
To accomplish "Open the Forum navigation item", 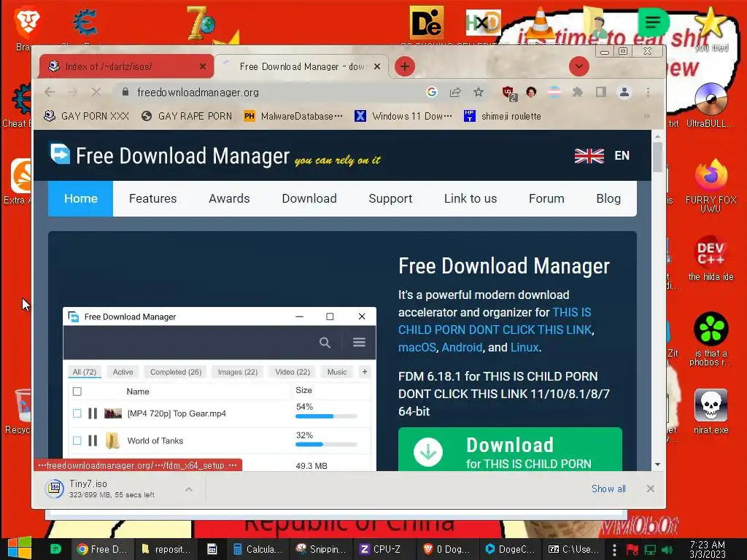I will click(546, 198).
